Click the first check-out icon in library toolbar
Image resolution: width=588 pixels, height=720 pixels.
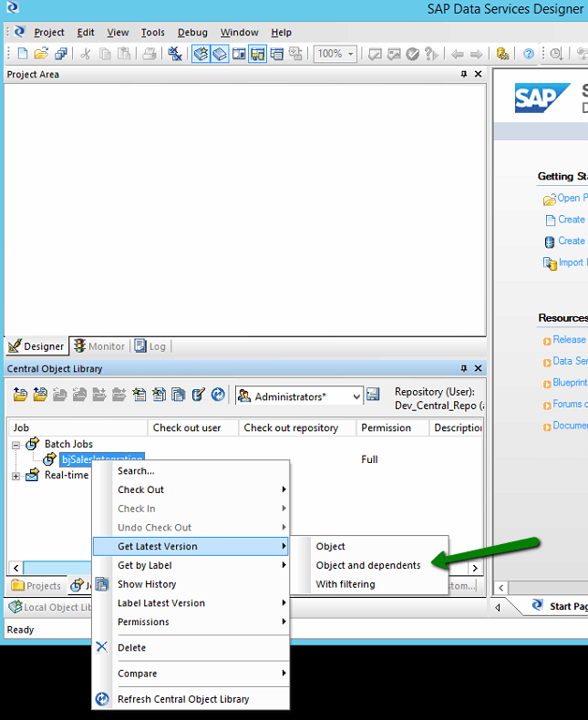(20, 395)
